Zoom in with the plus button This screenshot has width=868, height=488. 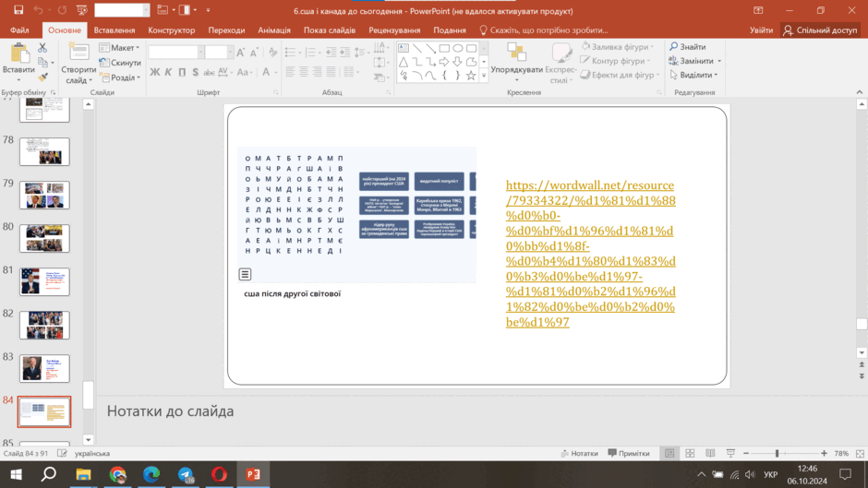coord(824,453)
